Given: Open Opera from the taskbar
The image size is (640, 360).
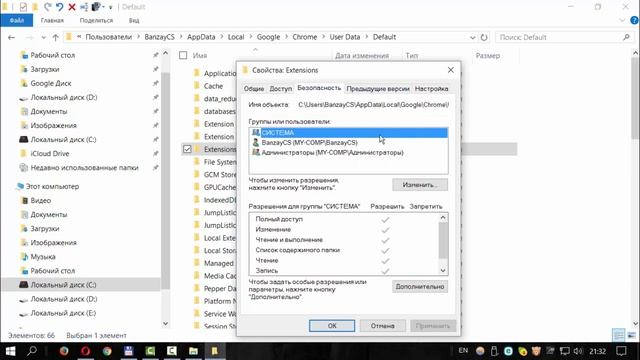Looking at the screenshot, I should (85, 351).
